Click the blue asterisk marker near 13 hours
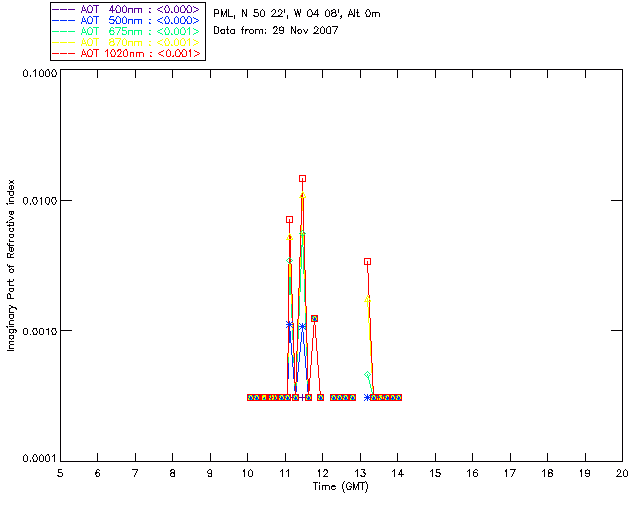 367,397
